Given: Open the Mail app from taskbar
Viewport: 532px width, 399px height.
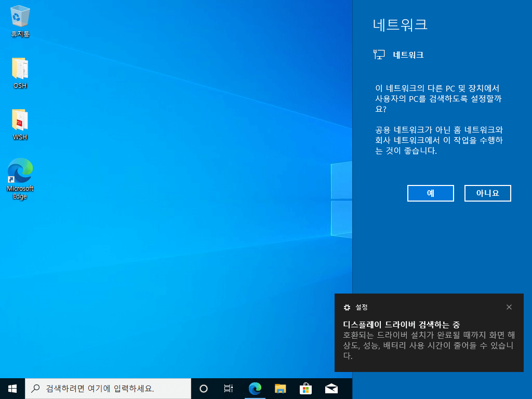Looking at the screenshot, I should [331, 389].
